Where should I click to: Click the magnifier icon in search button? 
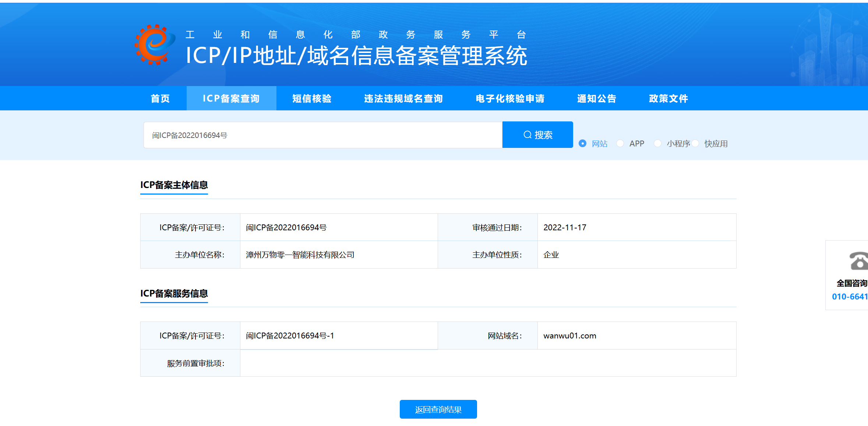click(527, 135)
